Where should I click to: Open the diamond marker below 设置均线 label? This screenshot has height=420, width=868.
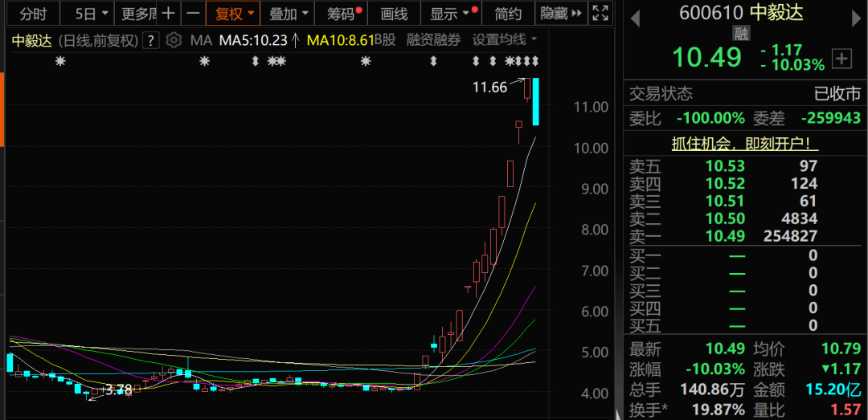[x=492, y=61]
